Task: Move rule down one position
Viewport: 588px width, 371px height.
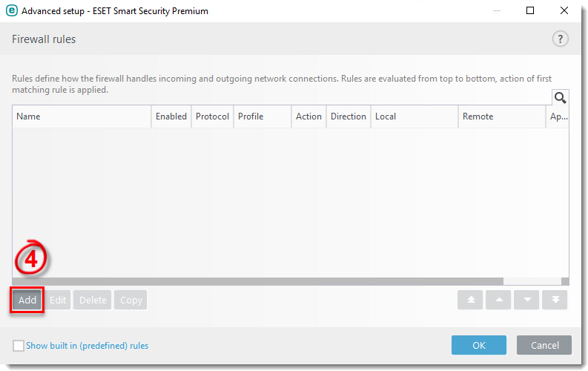Action: (526, 300)
